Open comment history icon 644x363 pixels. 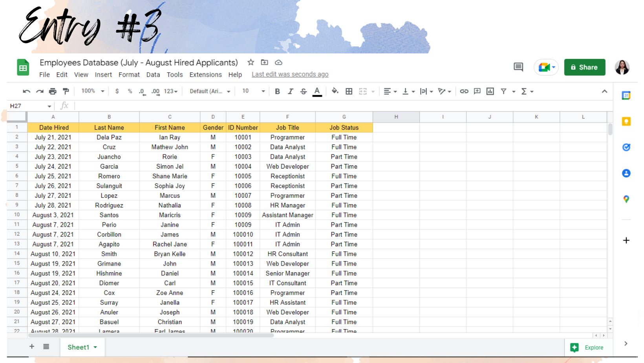point(518,67)
